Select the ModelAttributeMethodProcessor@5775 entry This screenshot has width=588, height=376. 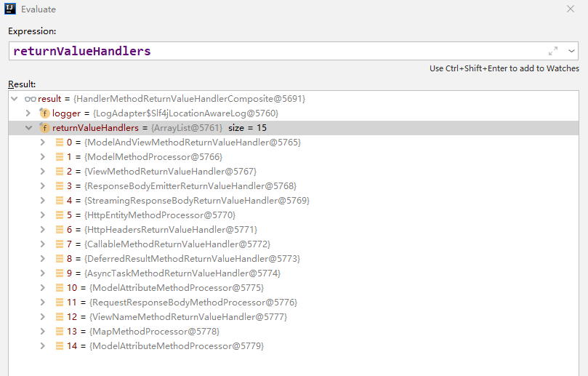(177, 288)
